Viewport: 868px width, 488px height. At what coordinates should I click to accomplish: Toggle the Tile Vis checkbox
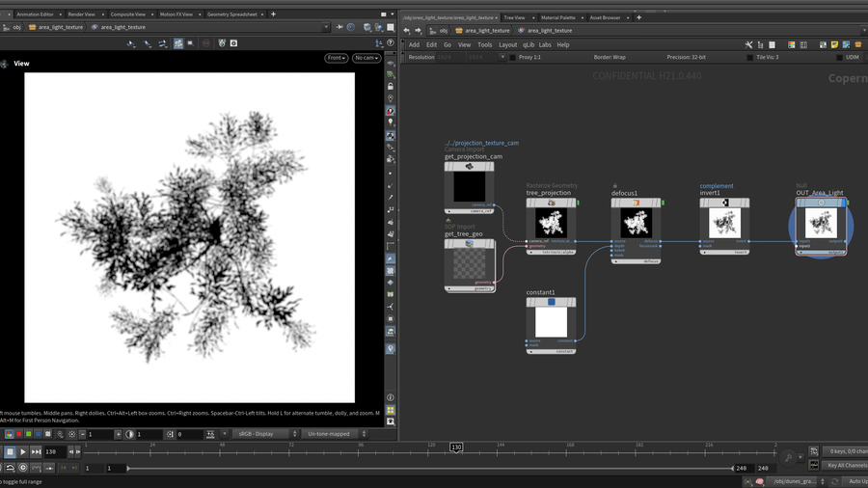(749, 57)
